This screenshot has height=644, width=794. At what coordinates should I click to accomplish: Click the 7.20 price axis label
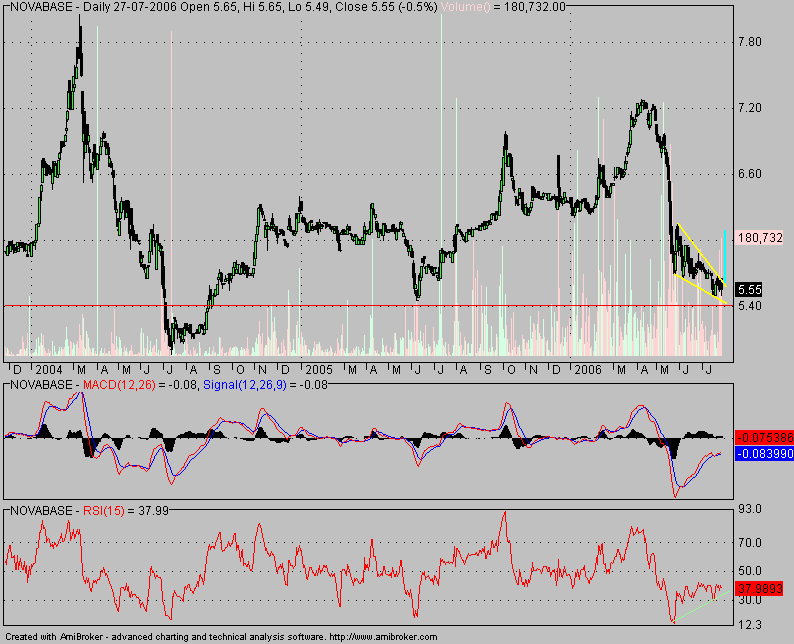[749, 108]
